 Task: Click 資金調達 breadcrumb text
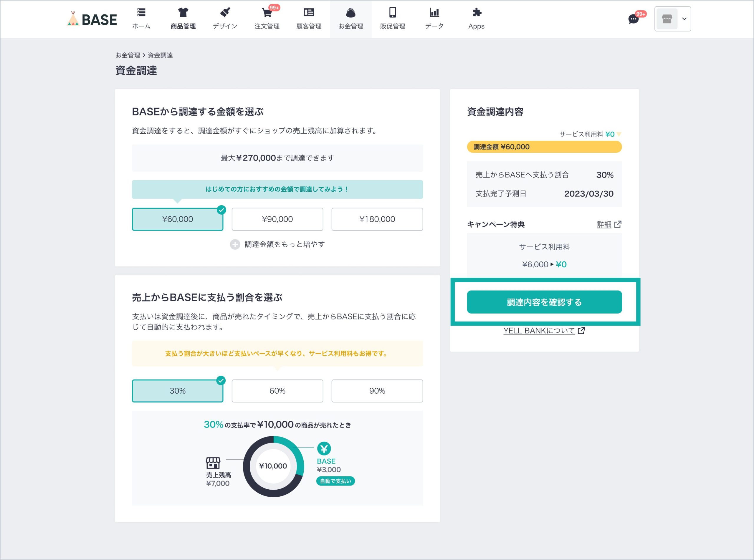pos(160,55)
